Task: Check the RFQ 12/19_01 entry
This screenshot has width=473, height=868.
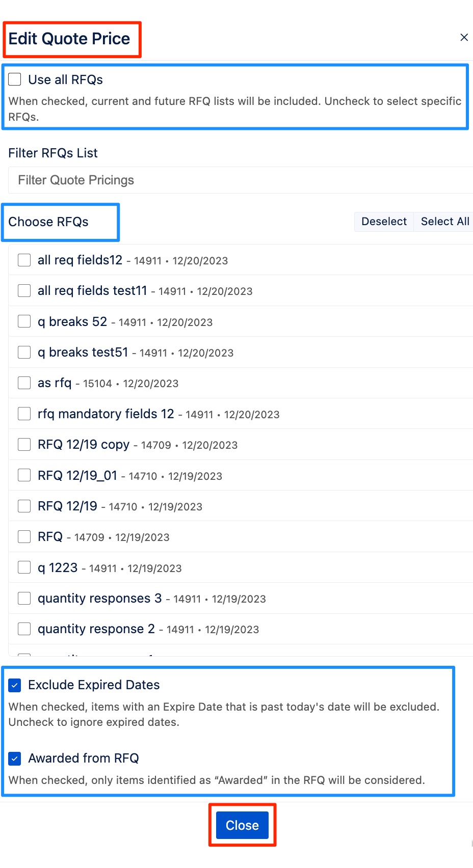Action: click(24, 475)
